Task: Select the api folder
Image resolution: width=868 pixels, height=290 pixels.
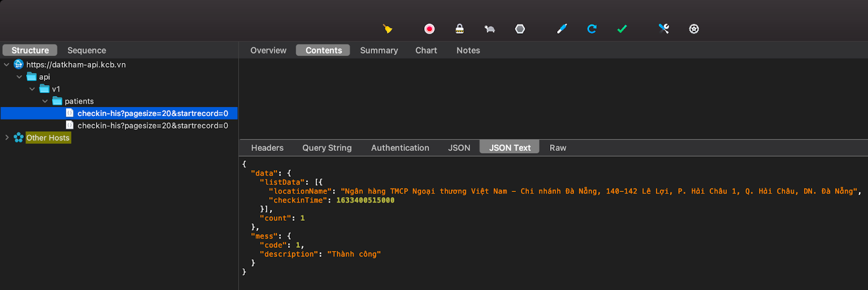Action: pyautogui.click(x=44, y=77)
